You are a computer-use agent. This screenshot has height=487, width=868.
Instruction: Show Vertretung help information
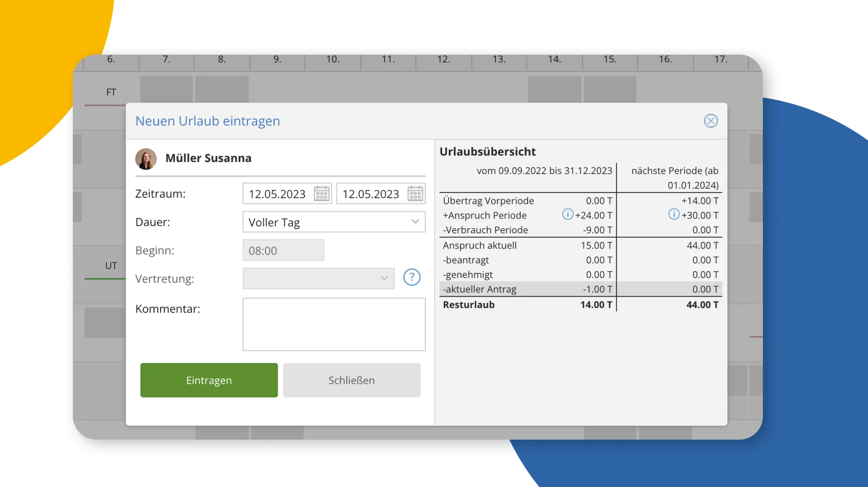pos(412,278)
